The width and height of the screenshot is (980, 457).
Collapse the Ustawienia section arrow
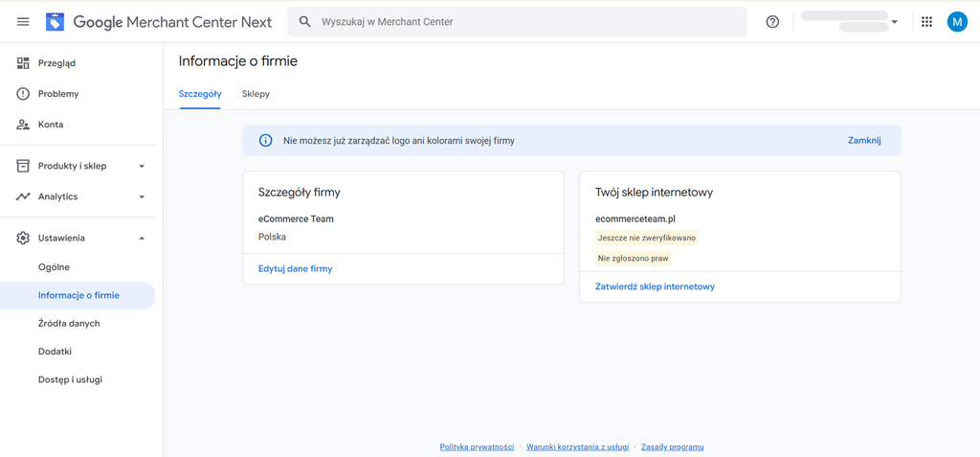click(142, 238)
